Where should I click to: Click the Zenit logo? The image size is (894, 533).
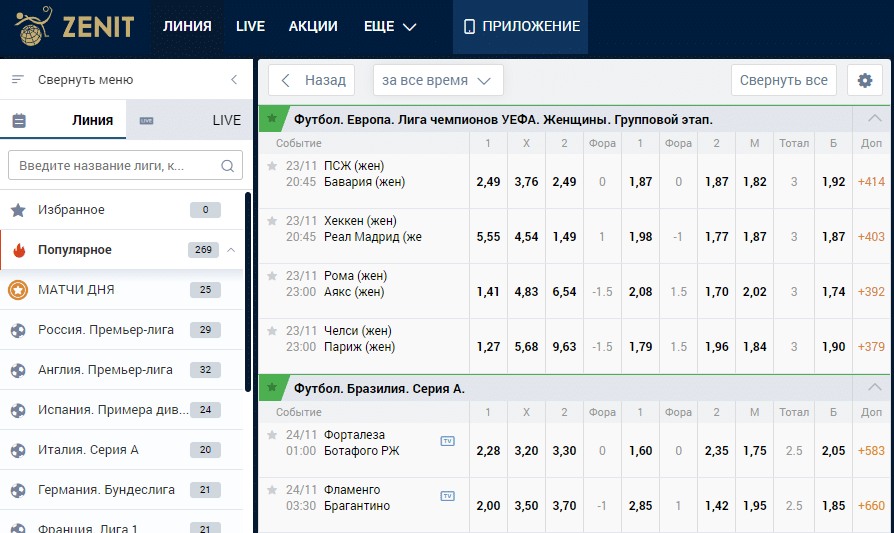[75, 26]
